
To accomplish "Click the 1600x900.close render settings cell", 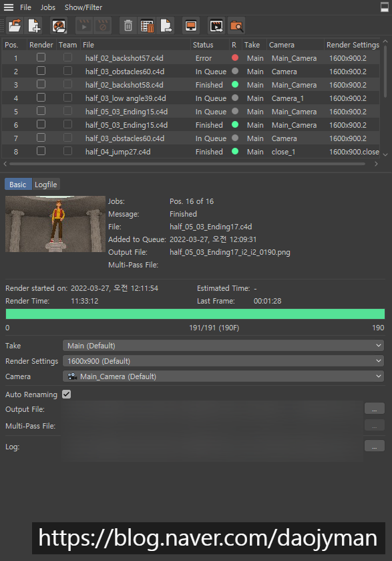I will [x=354, y=152].
